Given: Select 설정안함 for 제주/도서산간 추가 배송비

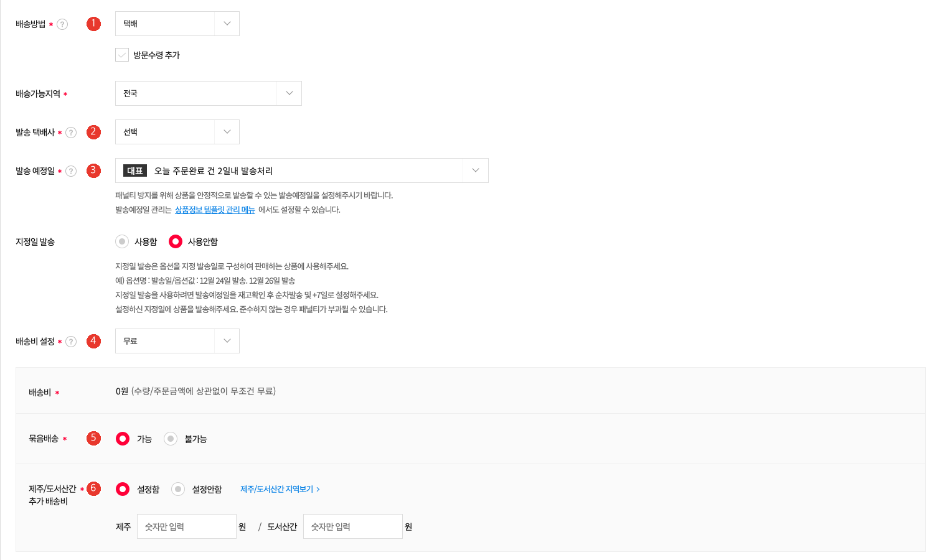Looking at the screenshot, I should pyautogui.click(x=178, y=489).
